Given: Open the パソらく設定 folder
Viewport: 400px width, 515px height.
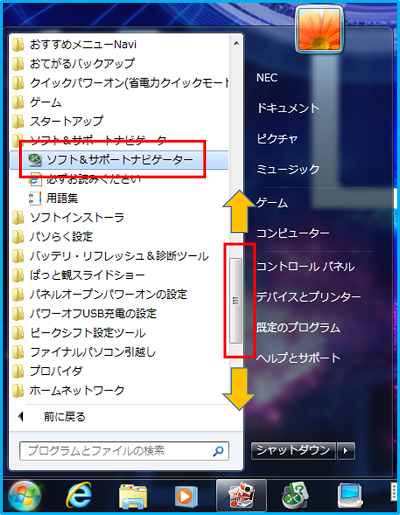Looking at the screenshot, I should (x=53, y=237).
